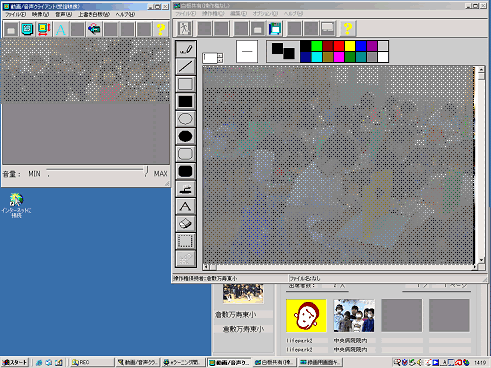Open the ヘルプ menu in video client window
This screenshot has height=368, width=491.
[x=125, y=14]
